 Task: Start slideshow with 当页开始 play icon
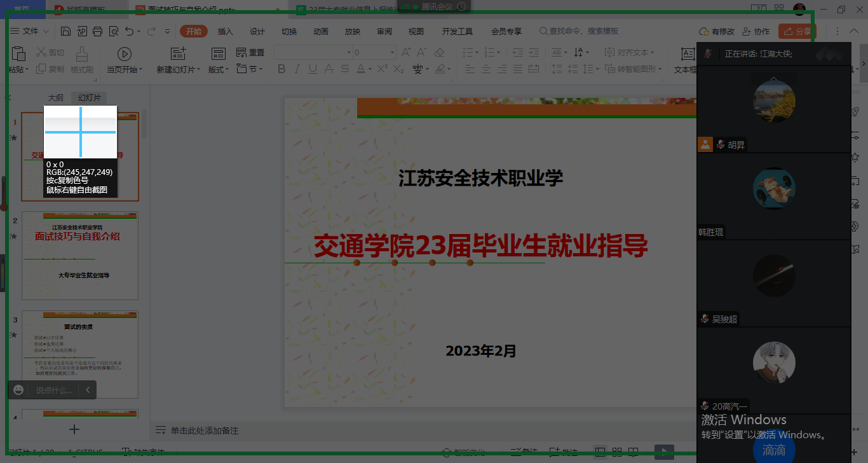pos(125,55)
